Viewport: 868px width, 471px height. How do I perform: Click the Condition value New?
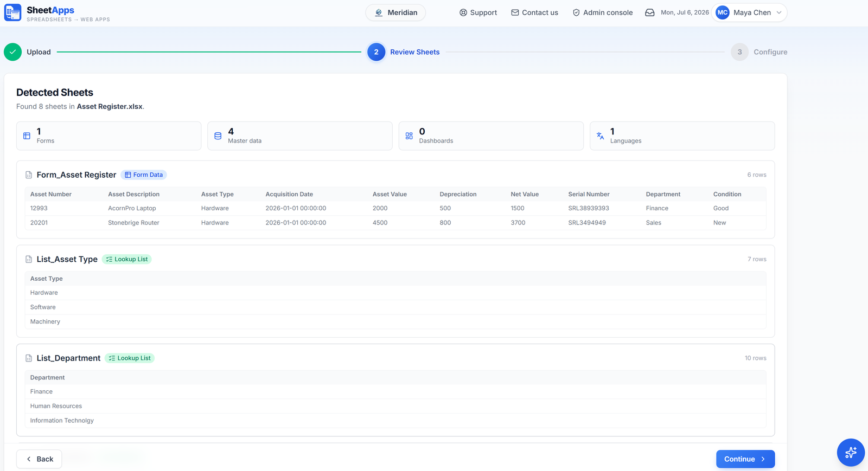coord(719,223)
